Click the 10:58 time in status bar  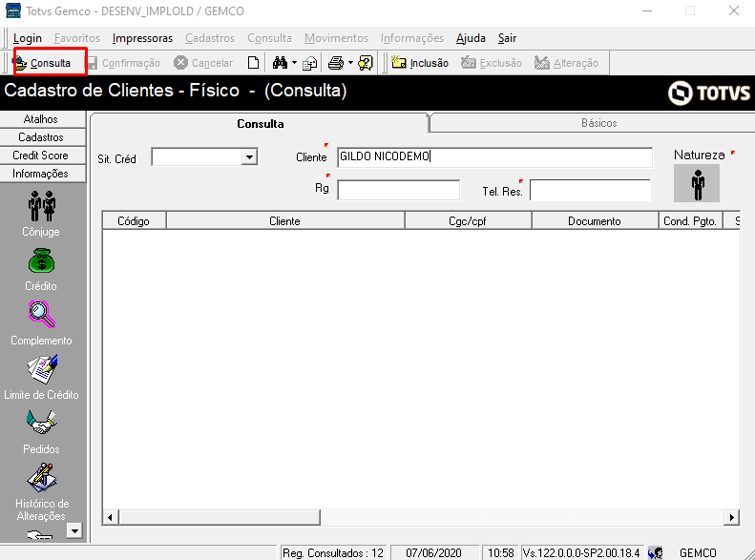(x=501, y=553)
